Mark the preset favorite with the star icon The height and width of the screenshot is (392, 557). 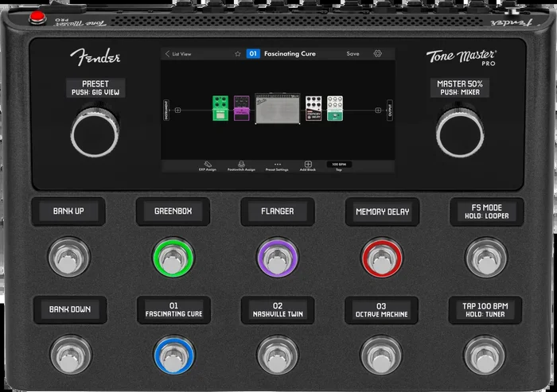(x=238, y=54)
